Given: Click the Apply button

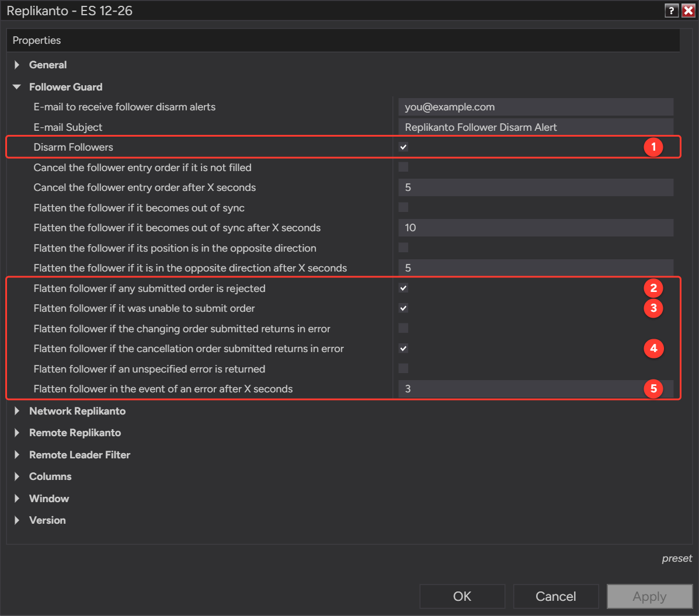Looking at the screenshot, I should pos(649,596).
